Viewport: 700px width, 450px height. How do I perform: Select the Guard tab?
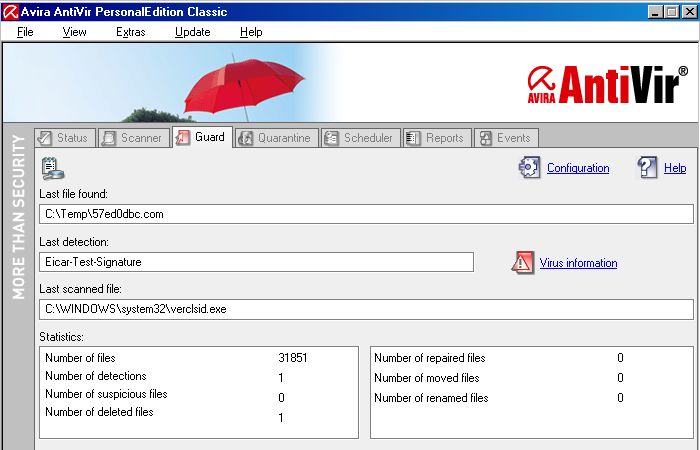(202, 137)
